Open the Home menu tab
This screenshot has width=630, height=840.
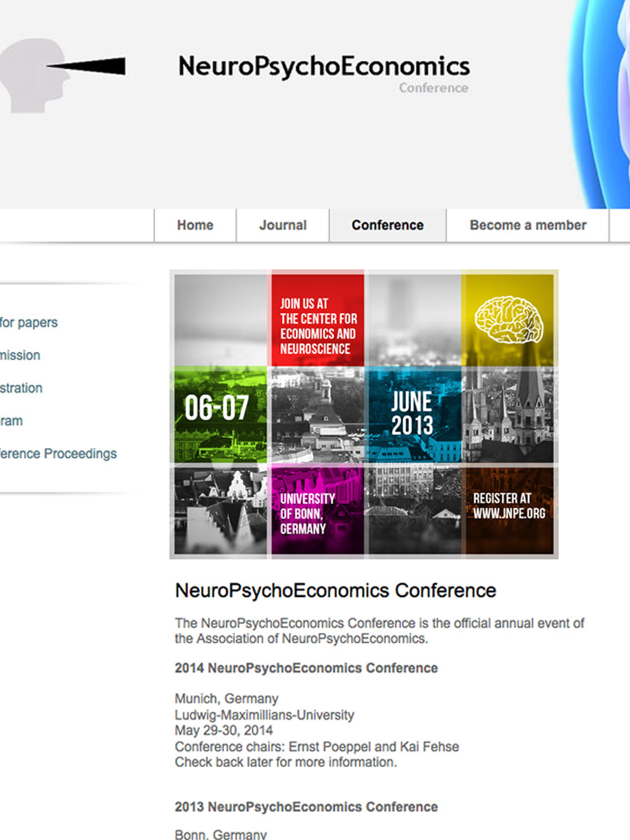pos(195,225)
